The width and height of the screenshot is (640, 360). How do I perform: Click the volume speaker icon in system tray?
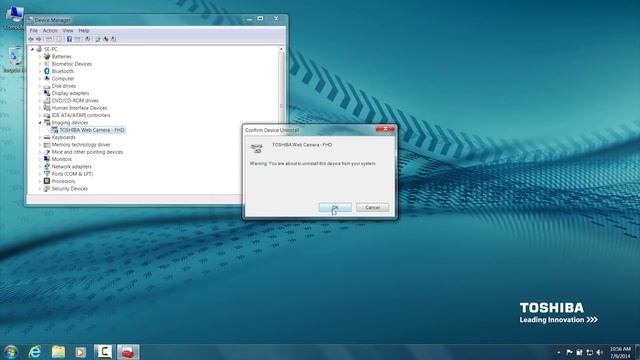599,352
